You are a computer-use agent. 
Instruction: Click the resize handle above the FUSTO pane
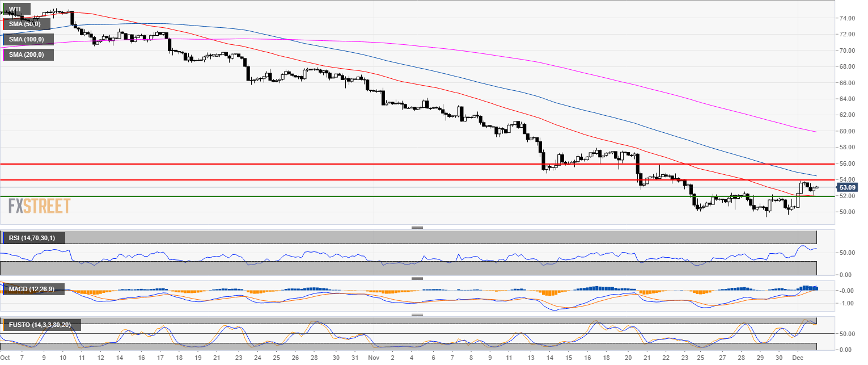pyautogui.click(x=417, y=313)
